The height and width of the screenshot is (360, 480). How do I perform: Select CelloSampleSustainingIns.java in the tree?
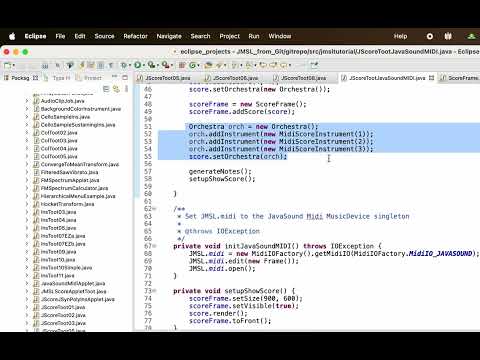pyautogui.click(x=78, y=125)
